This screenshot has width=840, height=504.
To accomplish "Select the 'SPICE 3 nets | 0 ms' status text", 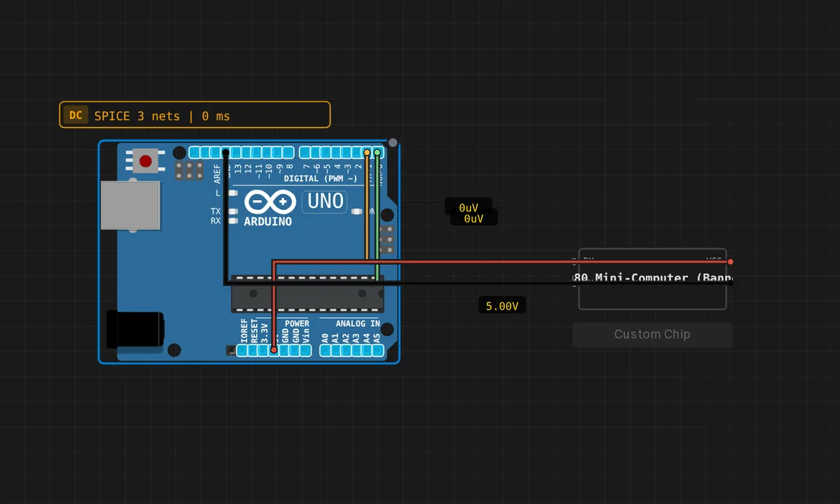I will pyautogui.click(x=162, y=115).
